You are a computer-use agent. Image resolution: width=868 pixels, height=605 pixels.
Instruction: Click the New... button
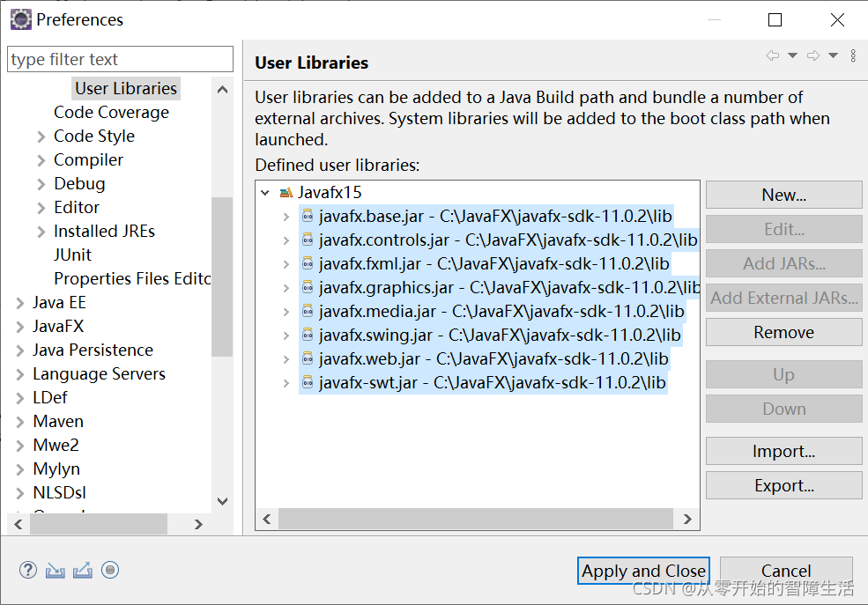784,195
